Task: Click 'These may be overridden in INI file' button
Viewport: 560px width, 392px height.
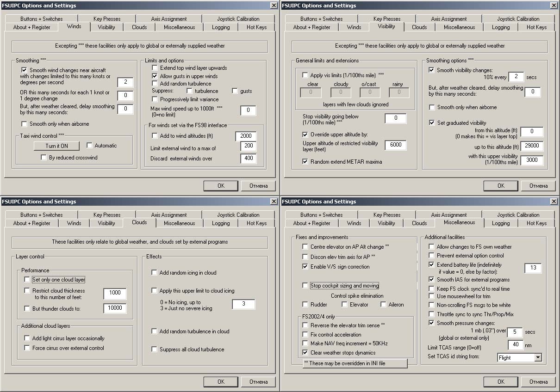Action: coord(355,363)
